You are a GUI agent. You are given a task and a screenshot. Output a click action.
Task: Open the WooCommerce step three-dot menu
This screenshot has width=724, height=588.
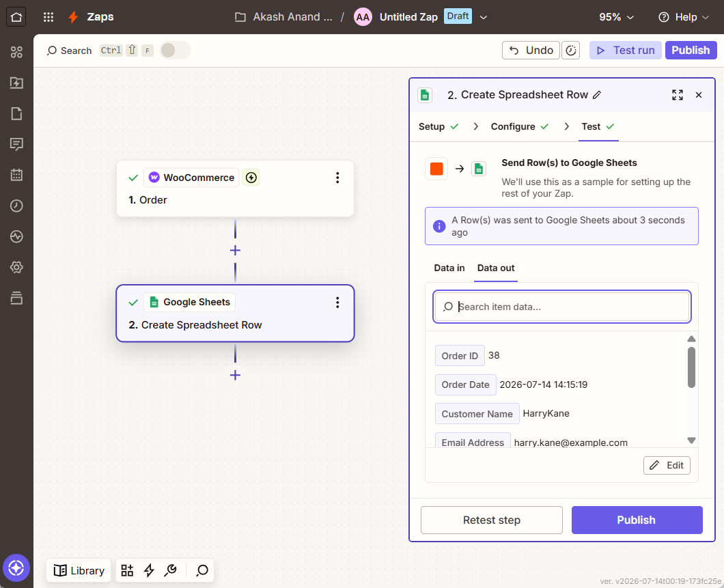tap(337, 178)
